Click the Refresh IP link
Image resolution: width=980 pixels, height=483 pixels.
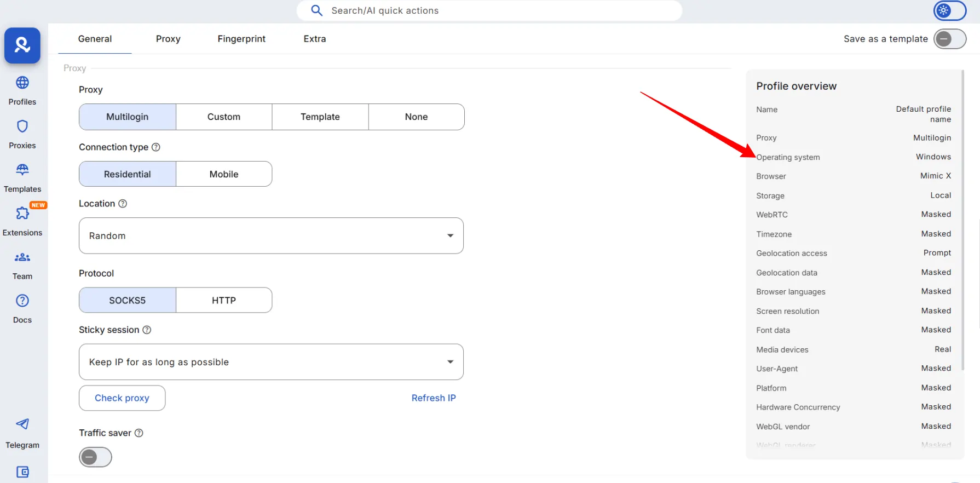pos(434,398)
